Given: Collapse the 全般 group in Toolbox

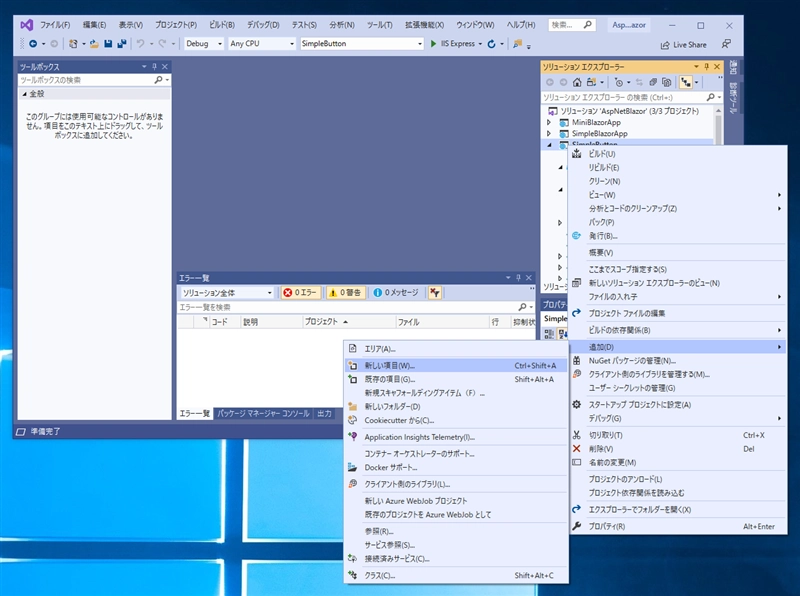Looking at the screenshot, I should (x=24, y=94).
